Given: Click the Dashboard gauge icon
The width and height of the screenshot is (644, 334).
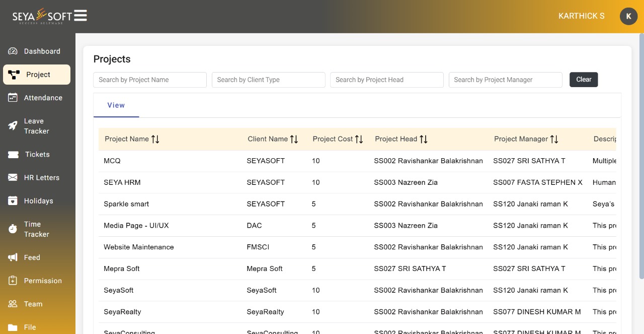Looking at the screenshot, I should pos(13,51).
